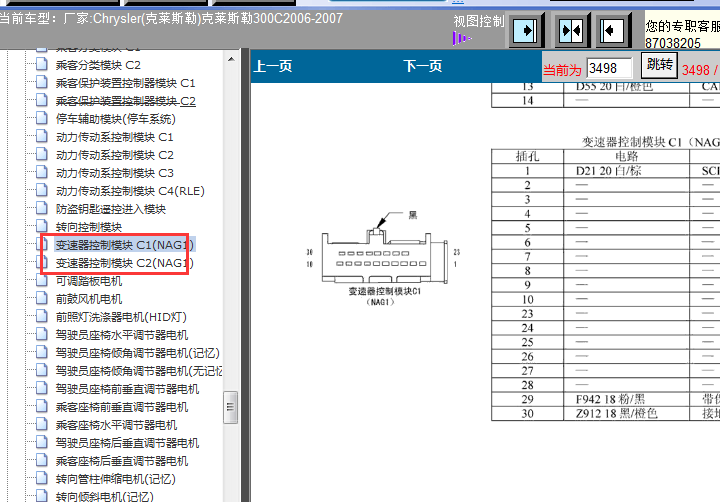Click document icon beside 停车辅助模块(停车系统)
Viewport: 720px width, 502px height.
(41, 118)
